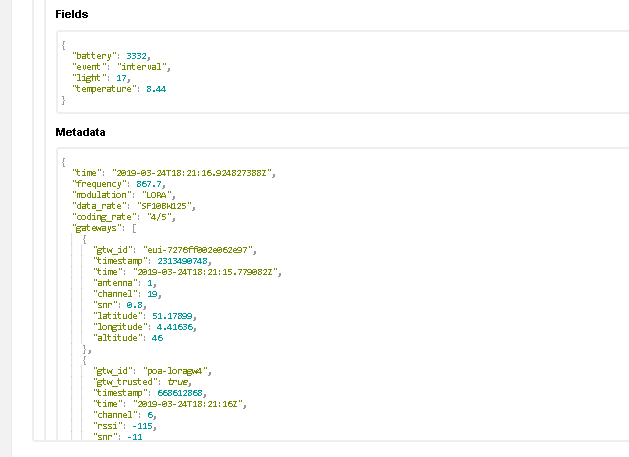
Task: Click the Fields section heading
Action: tap(71, 15)
